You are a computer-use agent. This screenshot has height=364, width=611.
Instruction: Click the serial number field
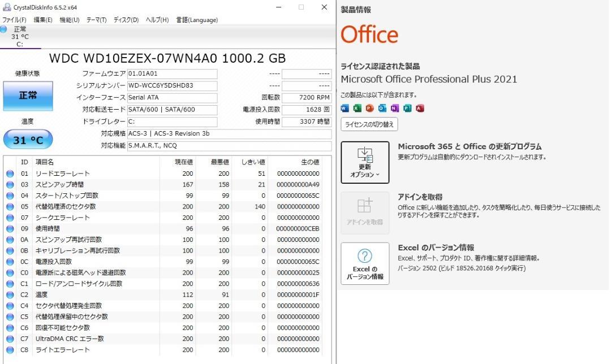tap(172, 86)
